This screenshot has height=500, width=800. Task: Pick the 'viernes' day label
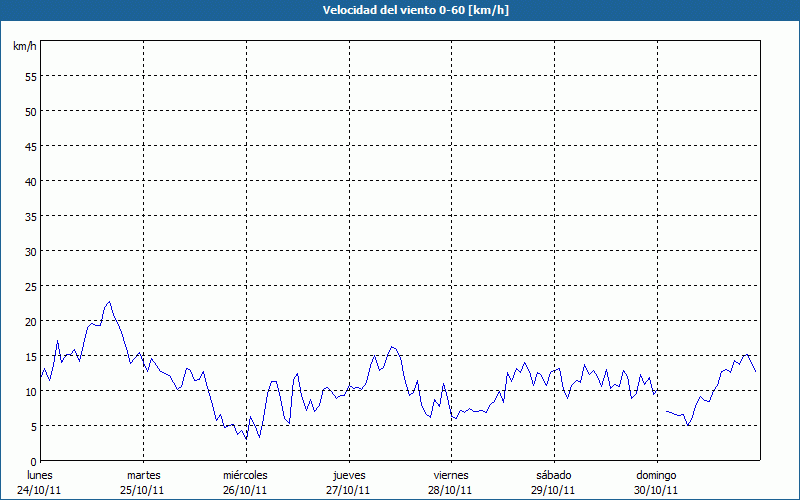451,475
